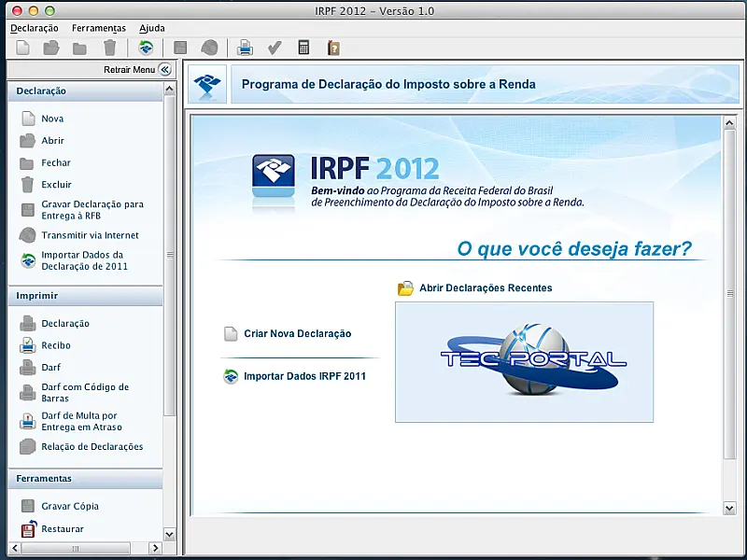Click the Darf com Código de Barras icon

click(x=28, y=393)
